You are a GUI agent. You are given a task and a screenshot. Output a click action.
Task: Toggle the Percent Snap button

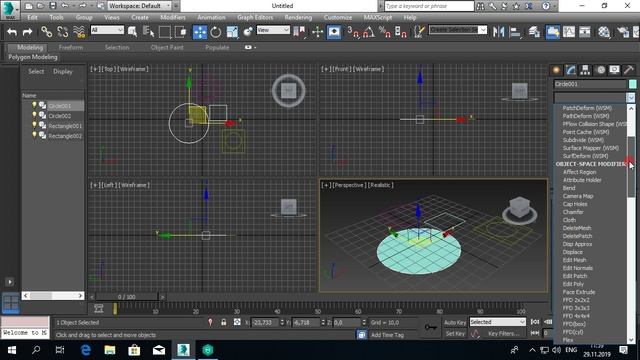(384, 32)
